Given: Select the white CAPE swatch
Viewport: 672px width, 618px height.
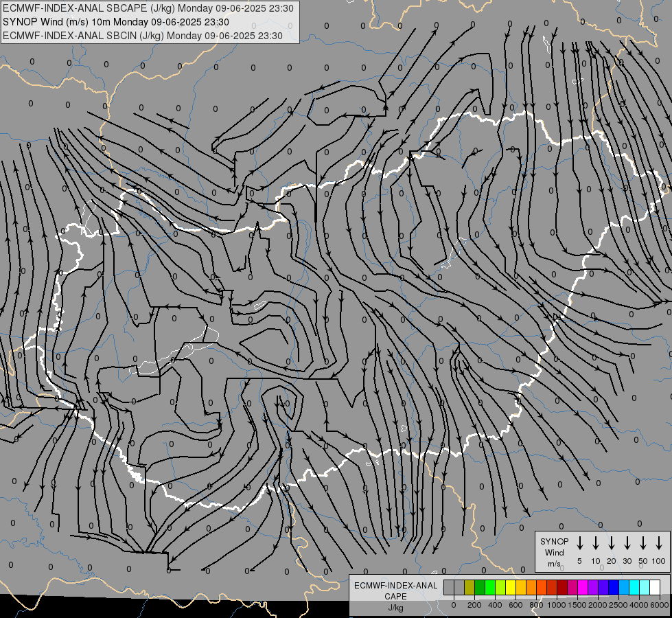Looking at the screenshot, I should coord(654,587).
